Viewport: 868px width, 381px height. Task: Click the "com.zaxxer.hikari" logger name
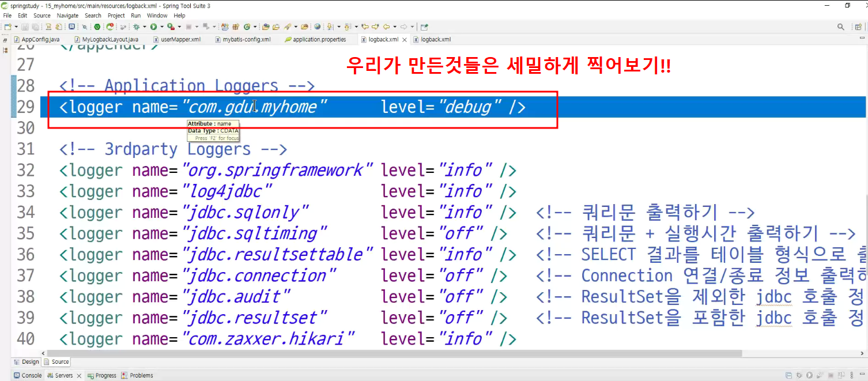268,339
